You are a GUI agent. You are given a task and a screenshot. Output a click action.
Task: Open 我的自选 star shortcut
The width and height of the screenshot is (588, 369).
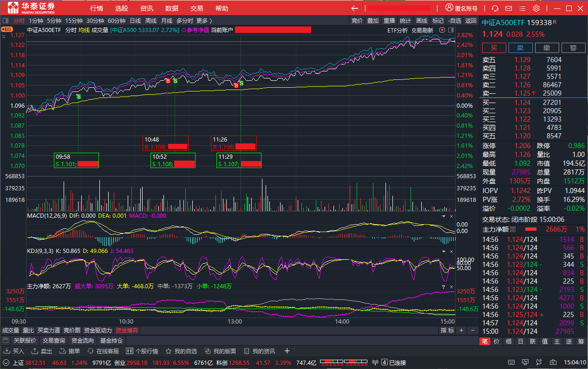(181, 351)
